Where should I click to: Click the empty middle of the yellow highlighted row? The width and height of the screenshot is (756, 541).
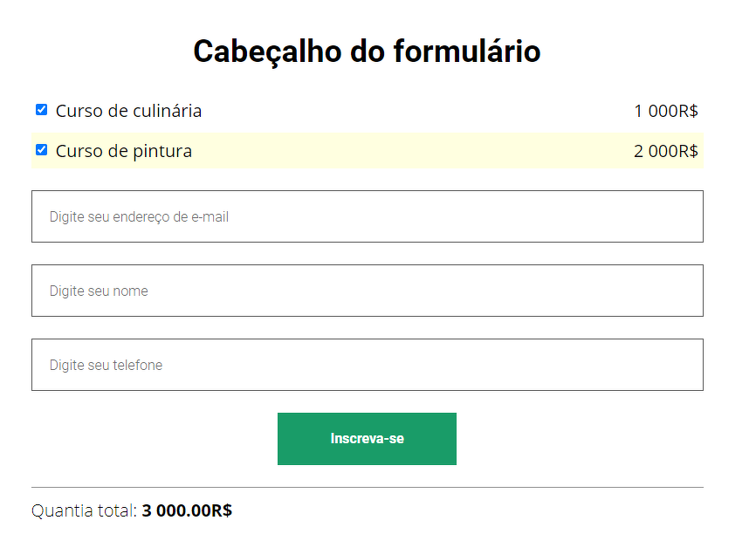(410, 151)
